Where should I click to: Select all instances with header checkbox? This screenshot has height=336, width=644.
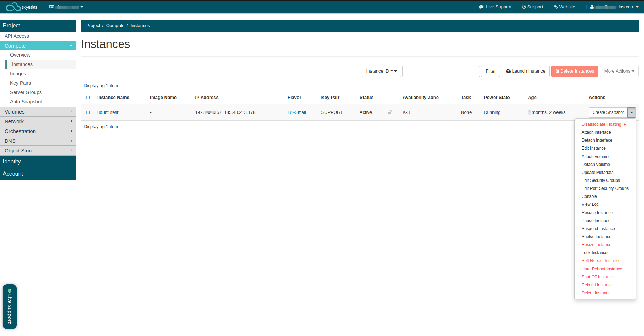tap(88, 98)
